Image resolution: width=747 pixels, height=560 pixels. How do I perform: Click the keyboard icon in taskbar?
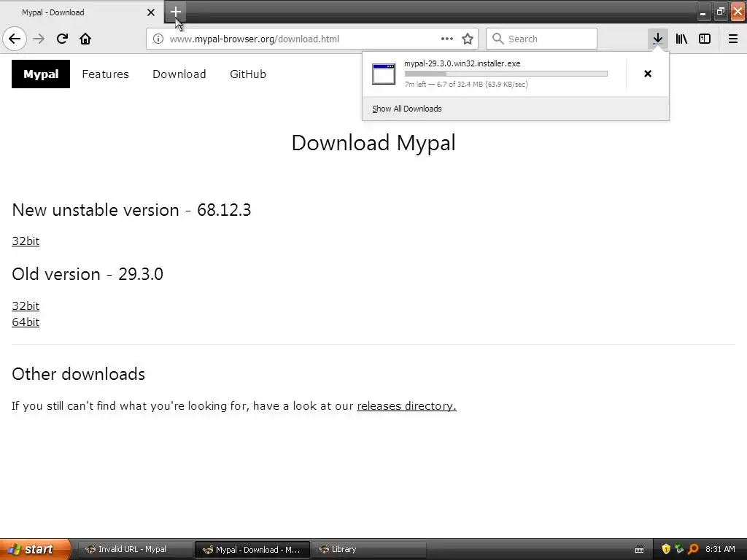(x=639, y=550)
